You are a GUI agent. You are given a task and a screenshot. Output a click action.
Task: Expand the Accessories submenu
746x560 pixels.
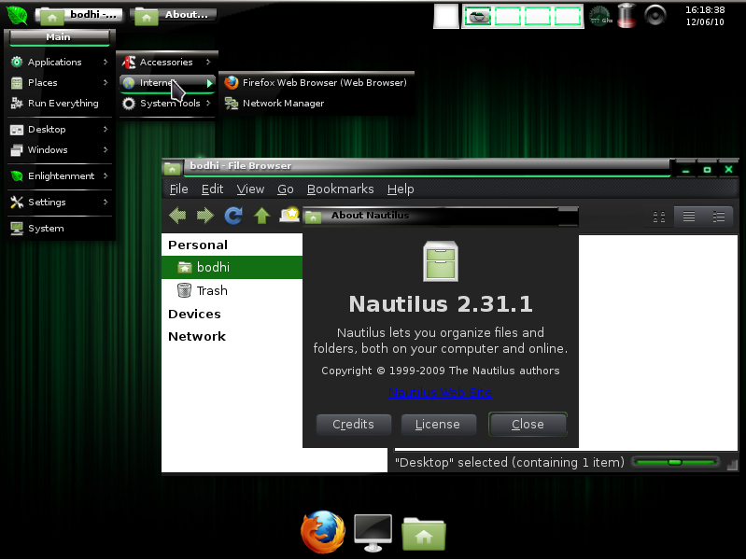click(166, 62)
